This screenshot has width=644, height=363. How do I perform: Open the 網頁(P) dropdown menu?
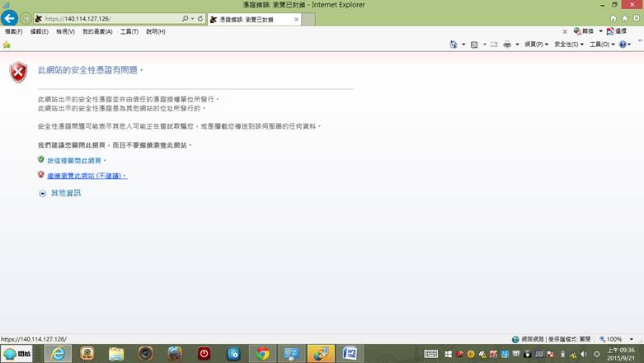tap(536, 45)
